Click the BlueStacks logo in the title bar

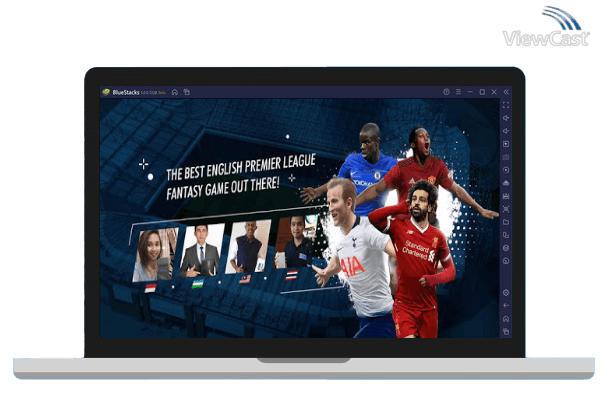(x=106, y=92)
